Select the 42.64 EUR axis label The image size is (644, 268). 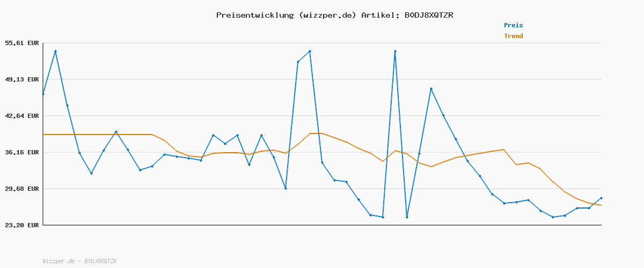click(x=21, y=116)
